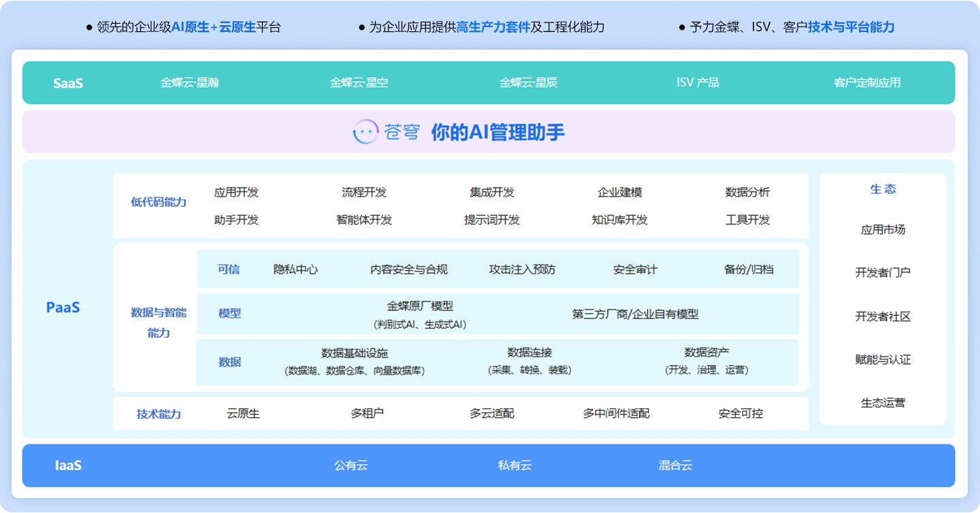
Task: Open 开发者社区 in the 生态 panel
Action: point(883,316)
